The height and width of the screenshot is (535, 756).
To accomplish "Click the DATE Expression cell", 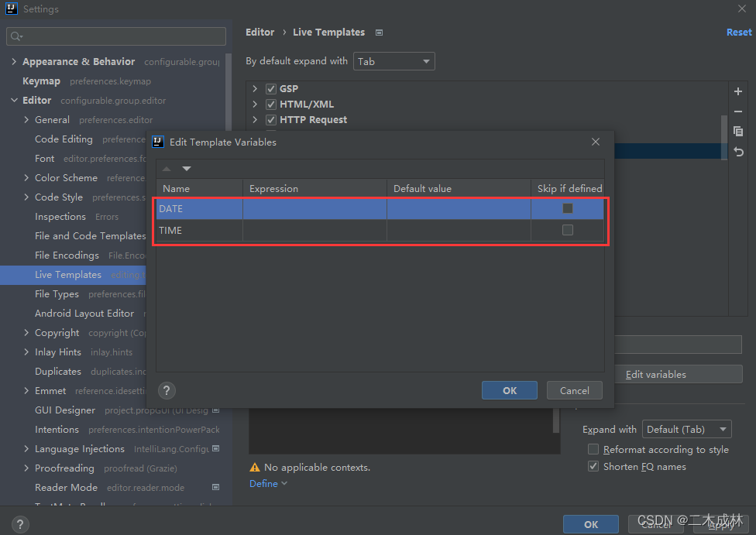I will coord(314,209).
